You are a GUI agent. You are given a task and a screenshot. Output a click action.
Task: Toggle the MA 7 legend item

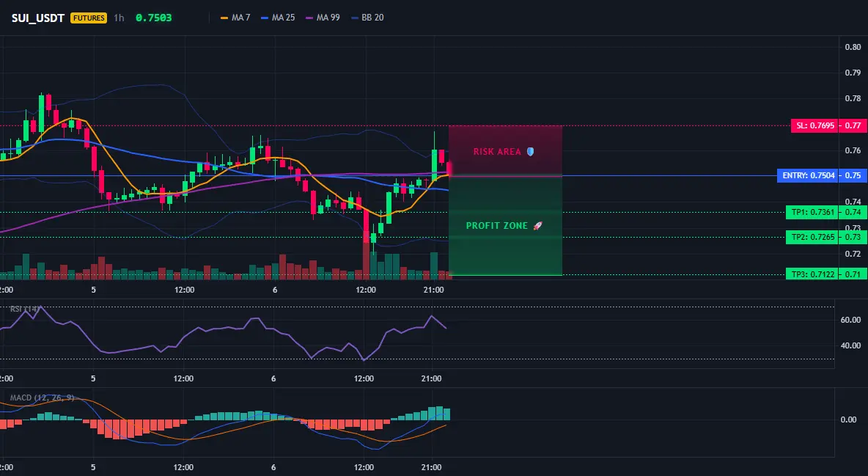(235, 18)
